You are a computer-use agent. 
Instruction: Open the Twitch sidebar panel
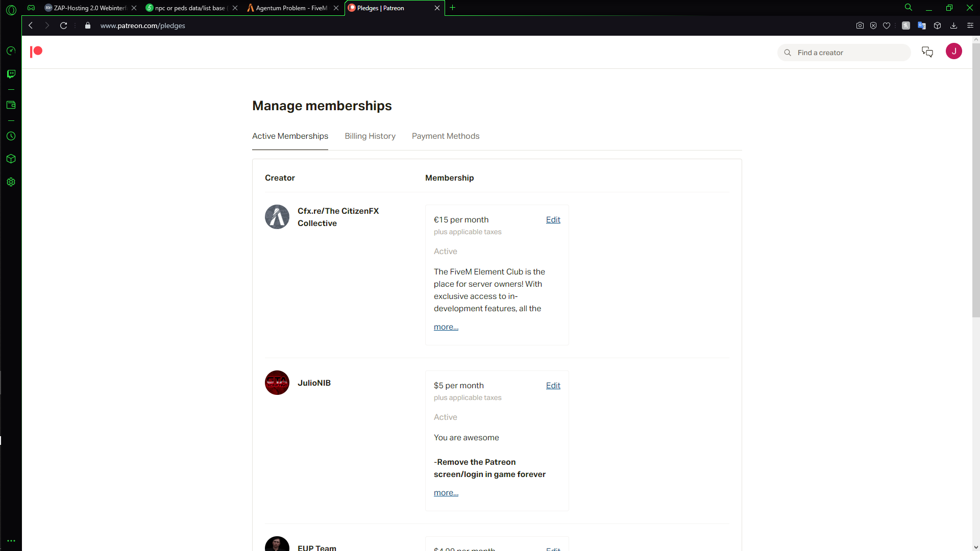pos(11,74)
